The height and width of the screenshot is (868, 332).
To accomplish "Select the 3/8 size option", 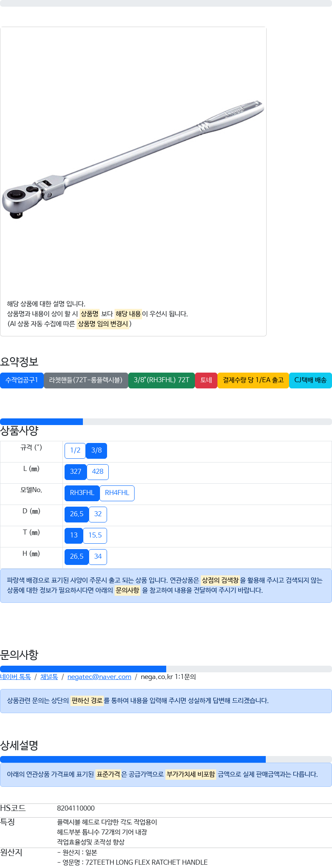I will [96, 450].
